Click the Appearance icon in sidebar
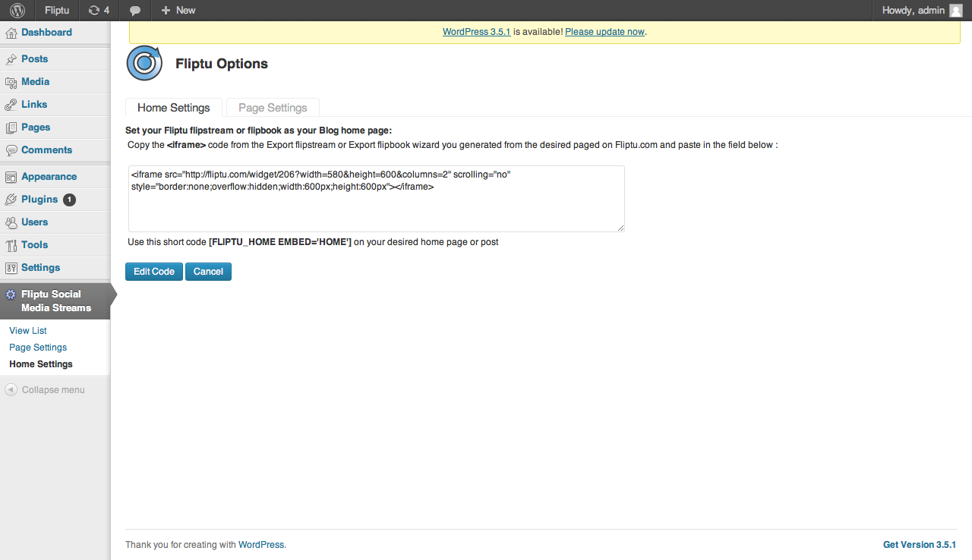972x560 pixels. tap(11, 177)
